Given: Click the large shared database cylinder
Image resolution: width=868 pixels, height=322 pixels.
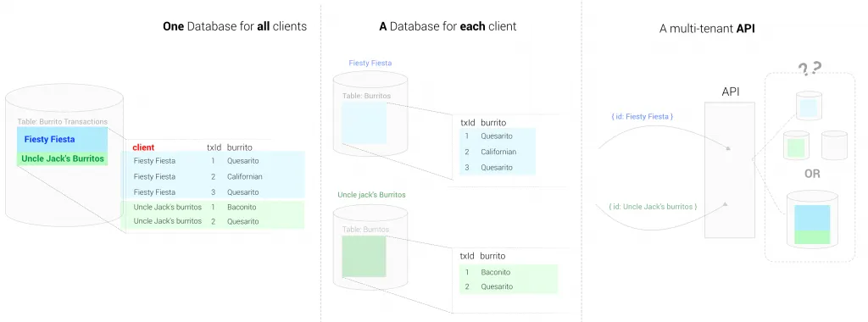Looking at the screenshot, I should point(64,155).
